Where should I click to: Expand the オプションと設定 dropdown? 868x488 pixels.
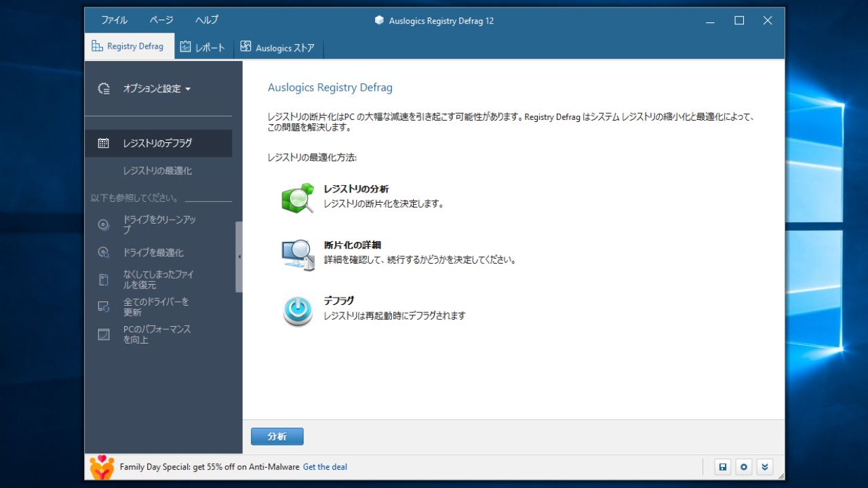157,89
